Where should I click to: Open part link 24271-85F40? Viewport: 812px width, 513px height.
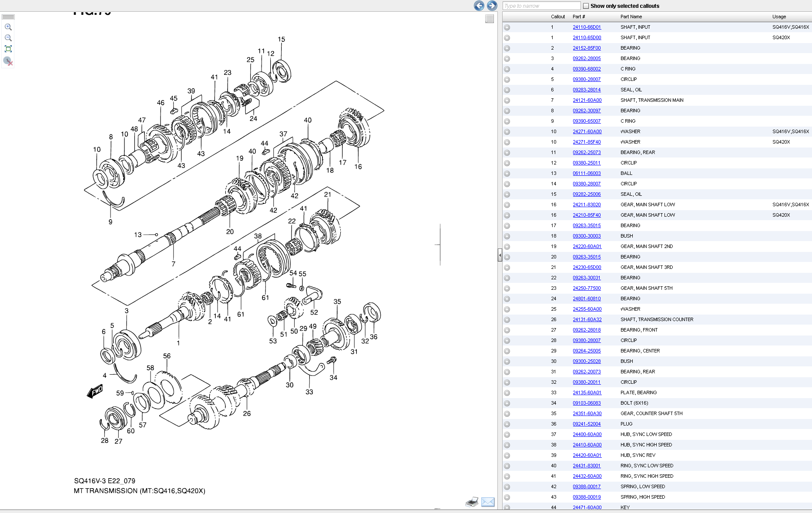(x=587, y=142)
